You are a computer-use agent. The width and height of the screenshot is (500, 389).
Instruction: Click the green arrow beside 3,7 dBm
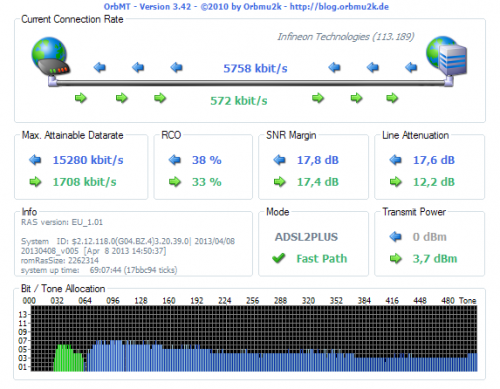(x=395, y=259)
